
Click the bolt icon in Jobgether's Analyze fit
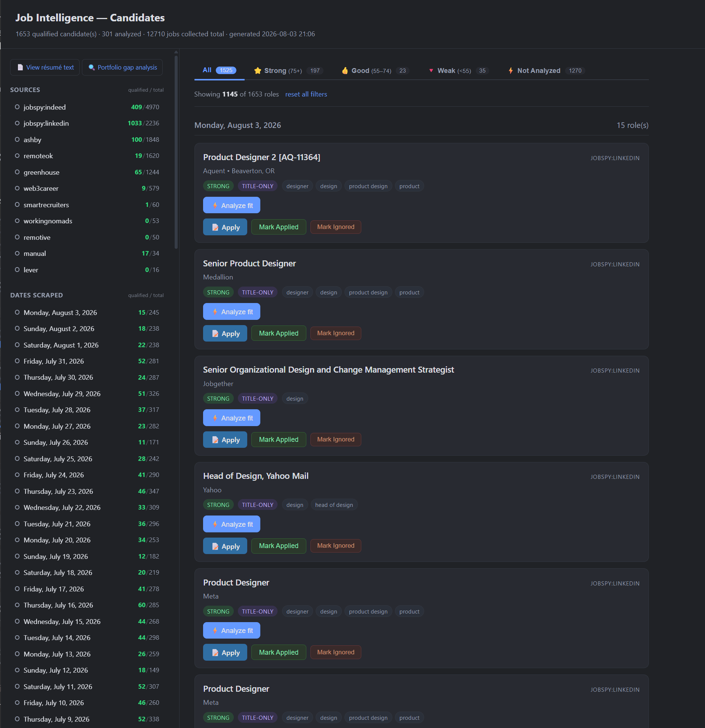[x=215, y=418]
